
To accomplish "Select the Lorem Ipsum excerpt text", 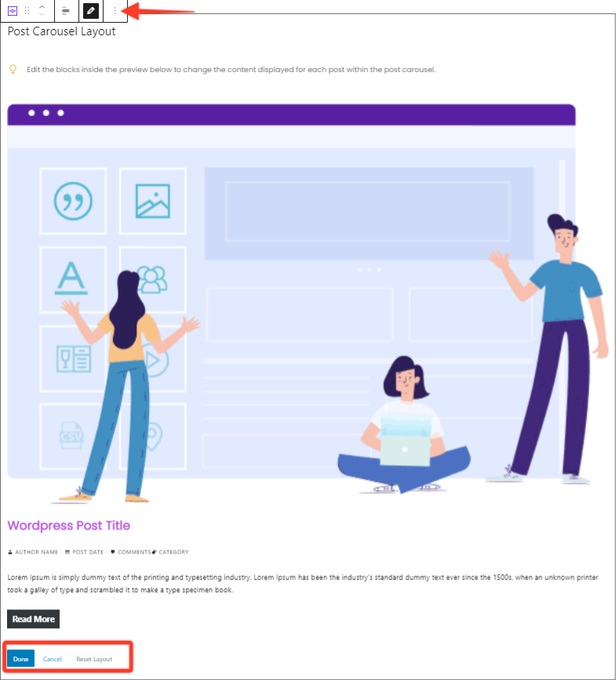I will coord(303,584).
